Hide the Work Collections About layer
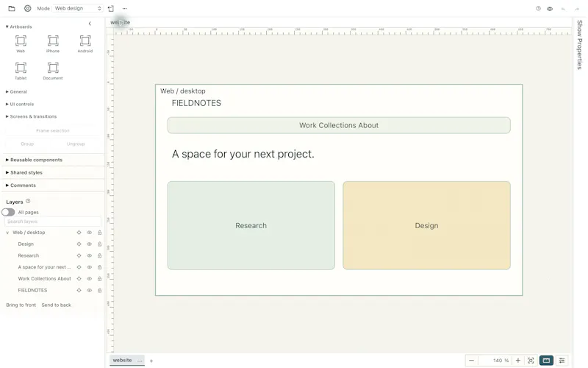 89,279
